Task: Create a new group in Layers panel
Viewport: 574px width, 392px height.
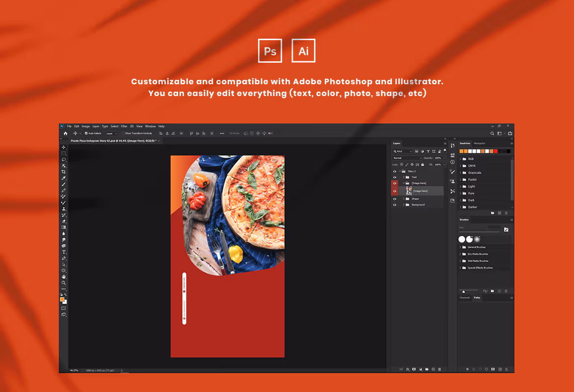Action: pyautogui.click(x=427, y=369)
